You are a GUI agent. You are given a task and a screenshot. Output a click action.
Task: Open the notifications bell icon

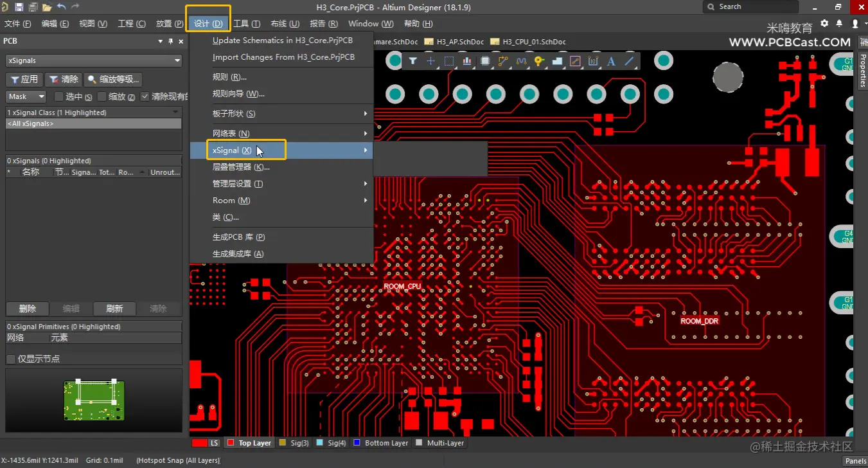(840, 23)
